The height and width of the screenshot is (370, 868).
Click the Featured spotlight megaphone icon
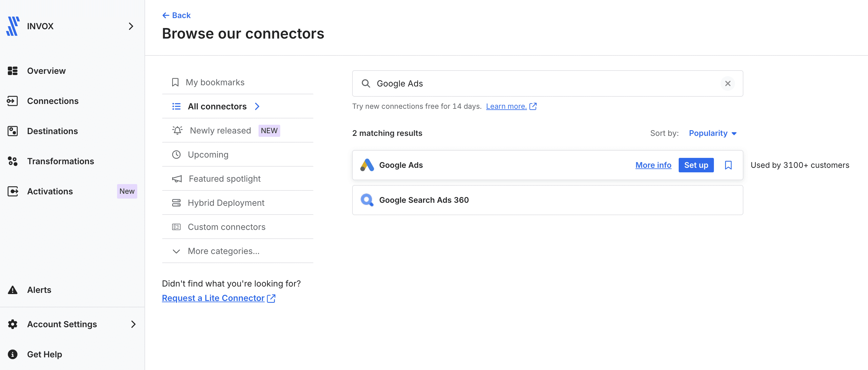177,179
